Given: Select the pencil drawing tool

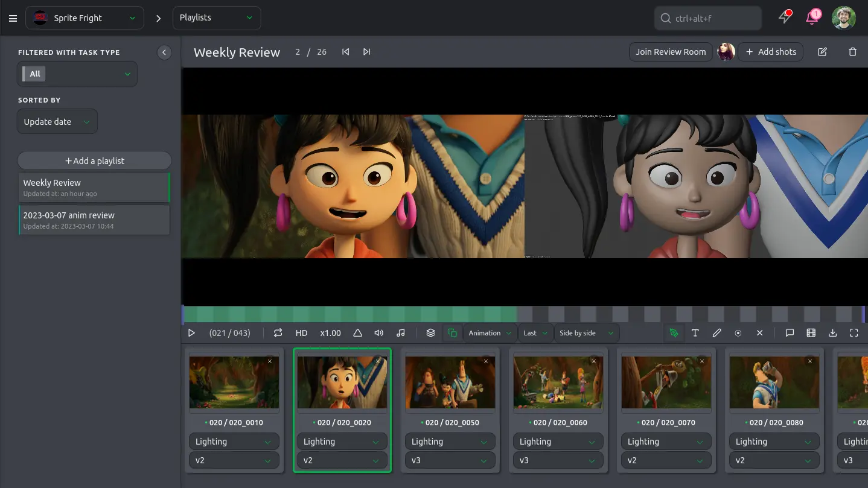Looking at the screenshot, I should (716, 333).
